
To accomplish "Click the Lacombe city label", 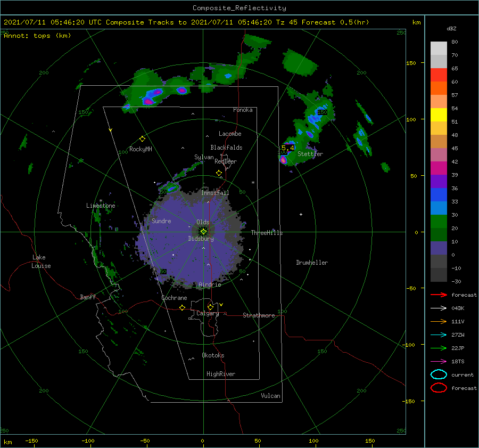I will pos(230,134).
